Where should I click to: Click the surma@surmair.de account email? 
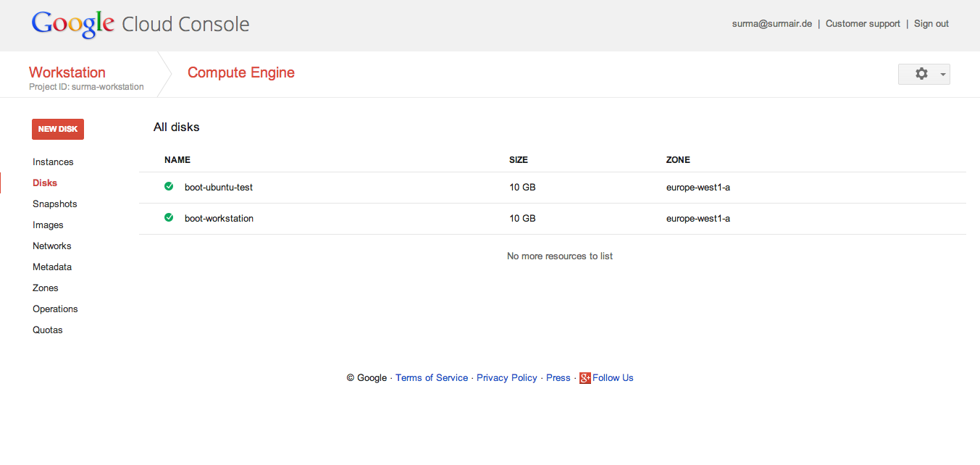pos(772,24)
